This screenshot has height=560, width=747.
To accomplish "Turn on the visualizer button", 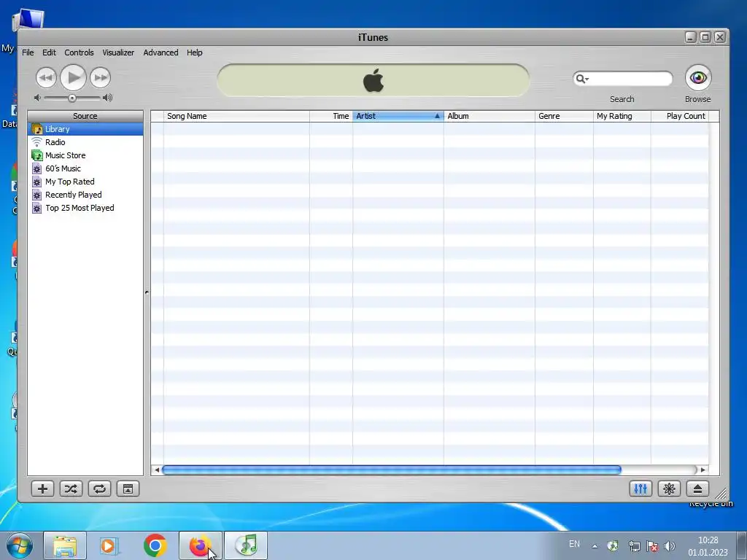I will click(x=669, y=489).
